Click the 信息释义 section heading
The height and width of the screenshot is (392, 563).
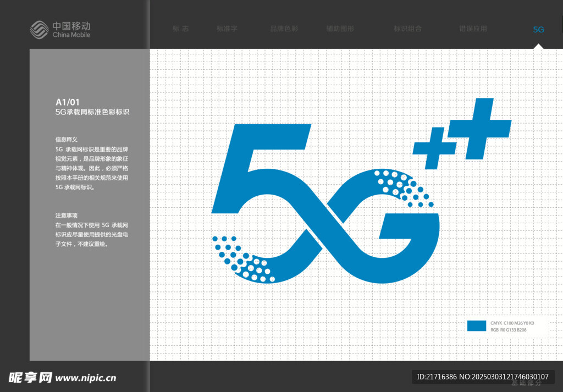pos(67,139)
